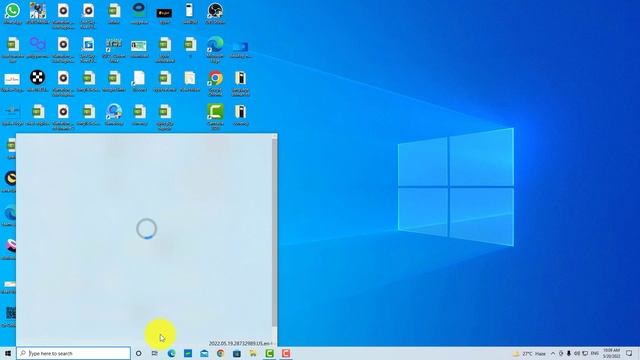The height and width of the screenshot is (360, 640).
Task: Click the 27°C Haze weather widget
Action: click(x=529, y=353)
